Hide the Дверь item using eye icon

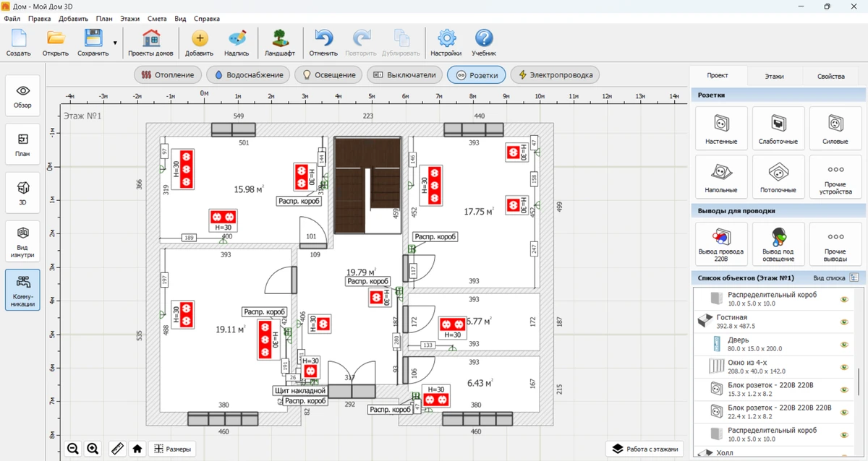(843, 344)
